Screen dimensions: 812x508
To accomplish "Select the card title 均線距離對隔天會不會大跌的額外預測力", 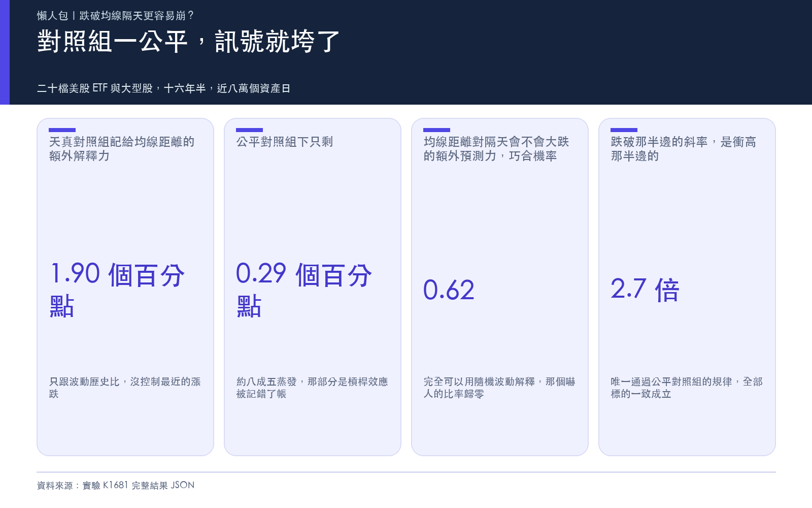I will click(496, 149).
